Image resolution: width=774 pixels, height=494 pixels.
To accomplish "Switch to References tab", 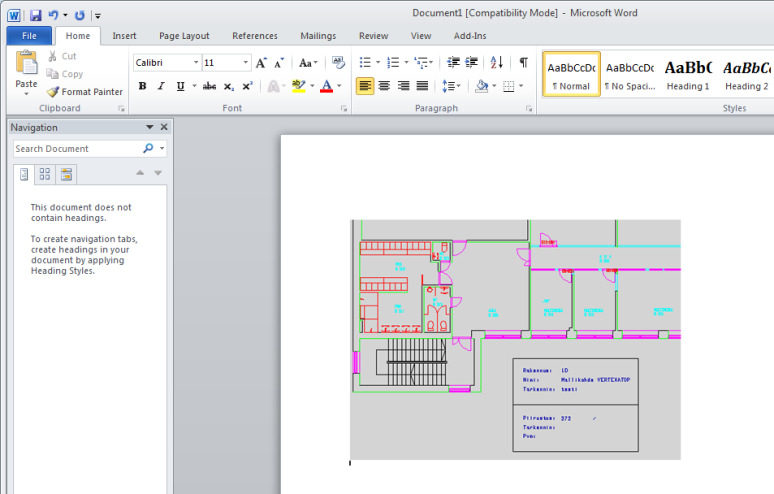I will click(x=255, y=36).
